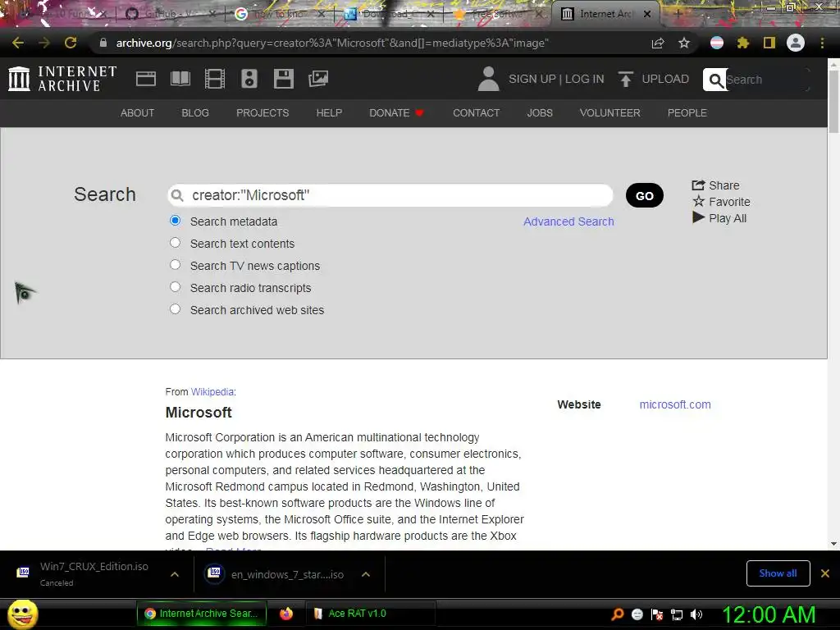Click the share page icon in address bar
The width and height of the screenshot is (840, 630).
[658, 43]
